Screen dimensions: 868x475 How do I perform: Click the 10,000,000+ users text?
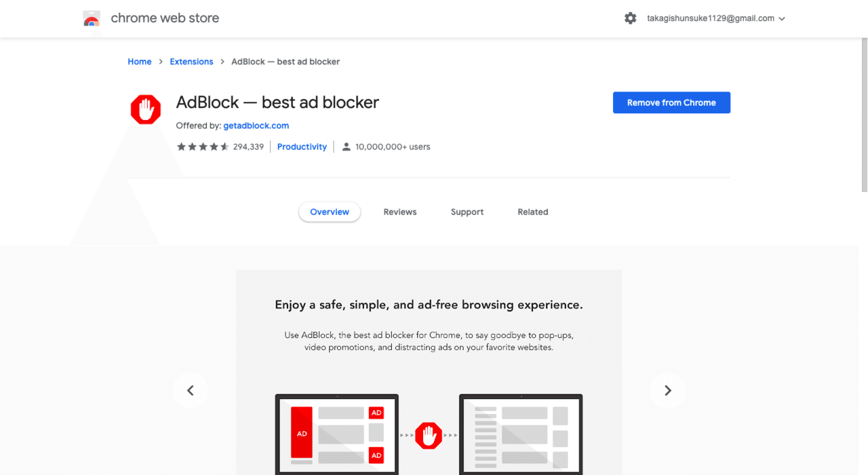pyautogui.click(x=393, y=147)
